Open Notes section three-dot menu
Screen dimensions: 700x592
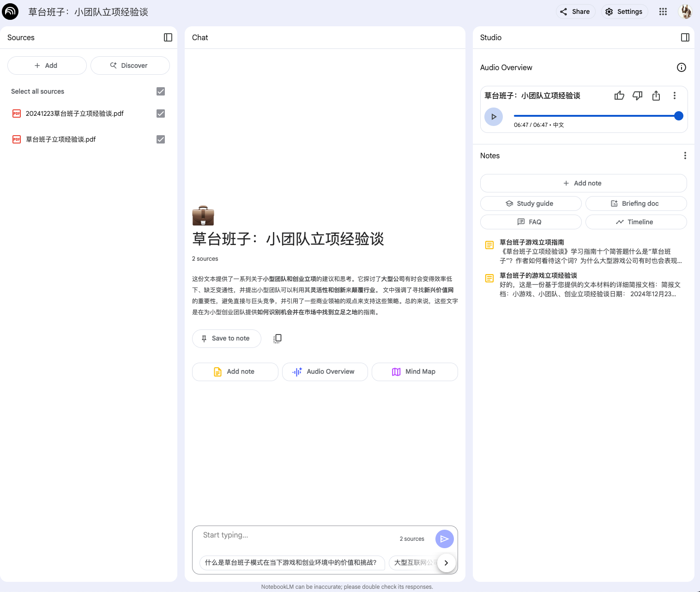pyautogui.click(x=685, y=155)
